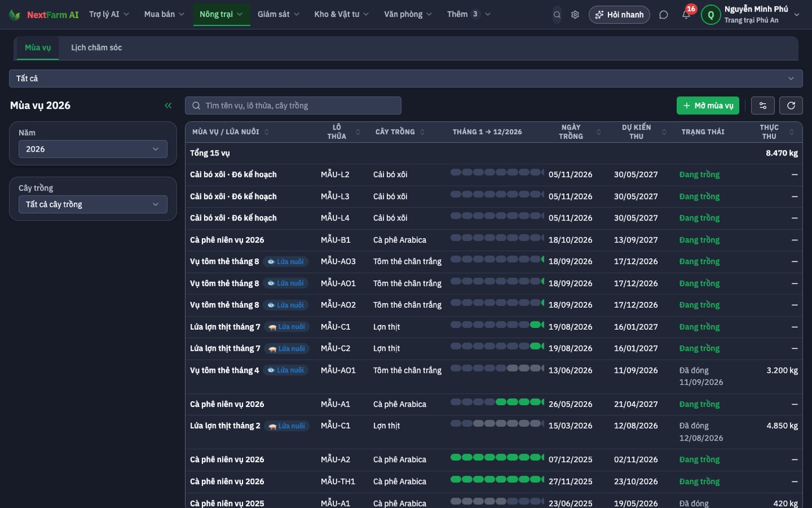
Task: Open the table filter settings icon
Action: pyautogui.click(x=763, y=105)
